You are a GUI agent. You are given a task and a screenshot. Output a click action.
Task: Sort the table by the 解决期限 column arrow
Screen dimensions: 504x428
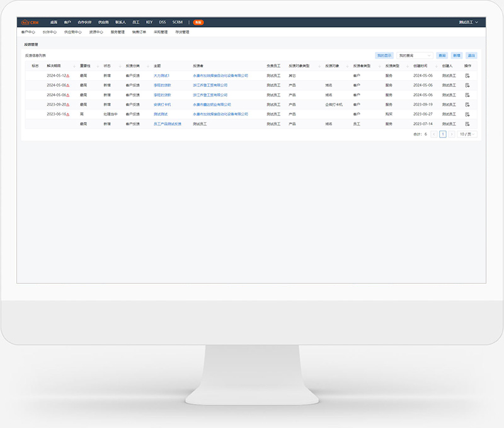(72, 66)
